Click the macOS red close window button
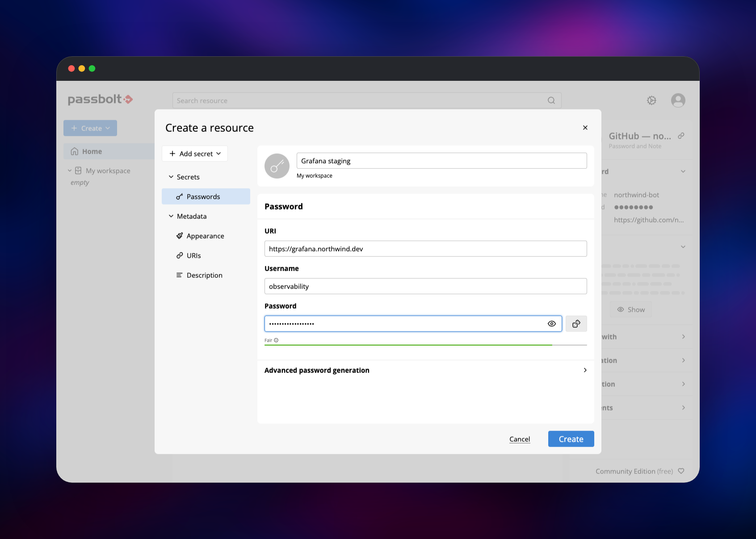Viewport: 756px width, 539px height. 71,68
